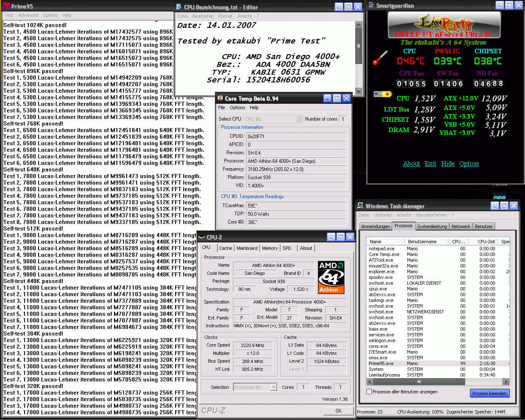
Task: Click the battery voltage icon in Smartguardian
Action: click(382, 94)
